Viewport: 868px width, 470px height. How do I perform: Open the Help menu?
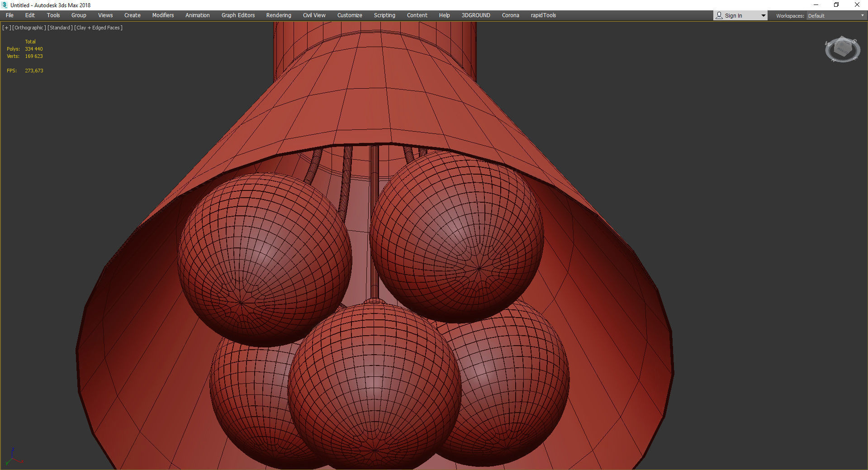[444, 15]
